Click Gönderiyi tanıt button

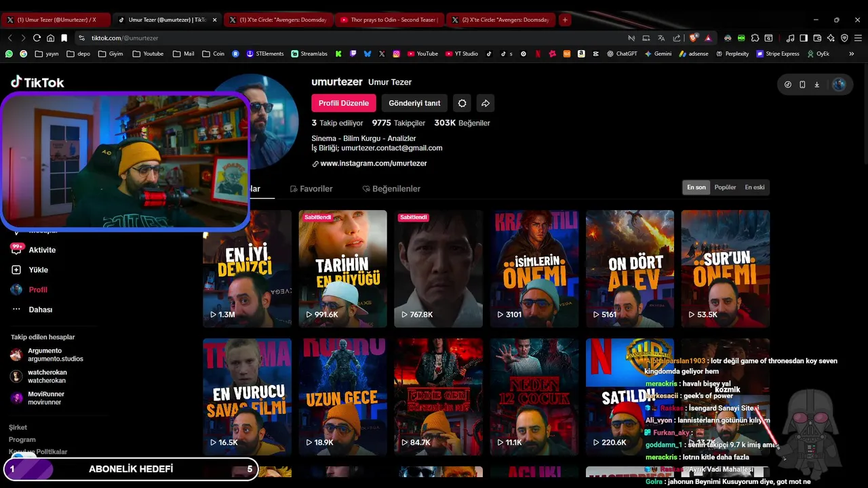[414, 103]
